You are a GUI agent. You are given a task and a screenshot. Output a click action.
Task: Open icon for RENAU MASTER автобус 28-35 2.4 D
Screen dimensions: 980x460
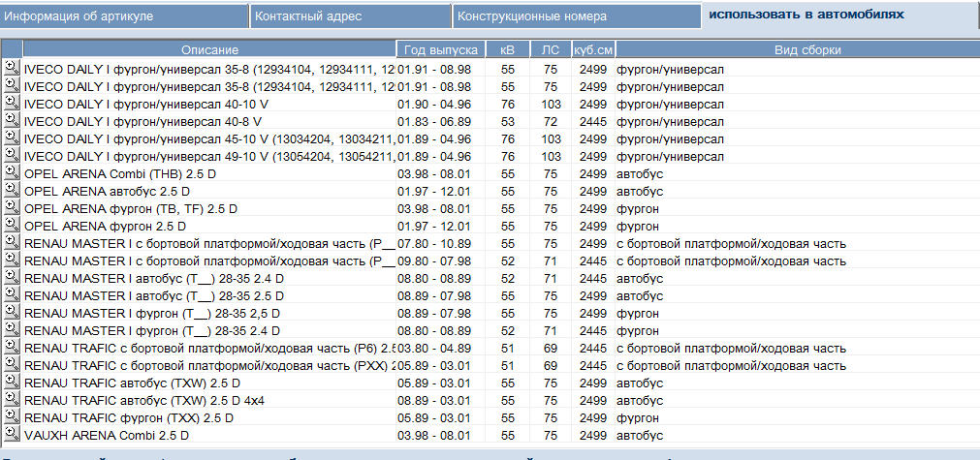pos(11,278)
